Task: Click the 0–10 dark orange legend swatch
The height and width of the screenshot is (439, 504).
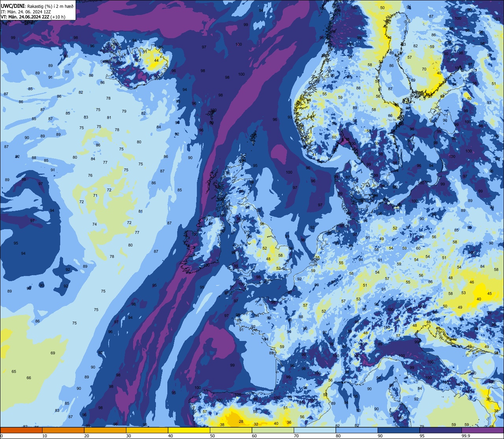Action: tap(21, 430)
